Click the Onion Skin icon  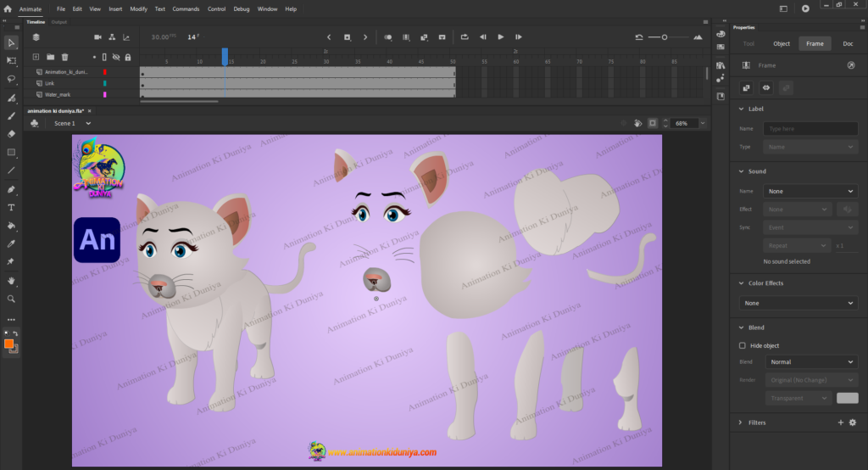tap(388, 37)
